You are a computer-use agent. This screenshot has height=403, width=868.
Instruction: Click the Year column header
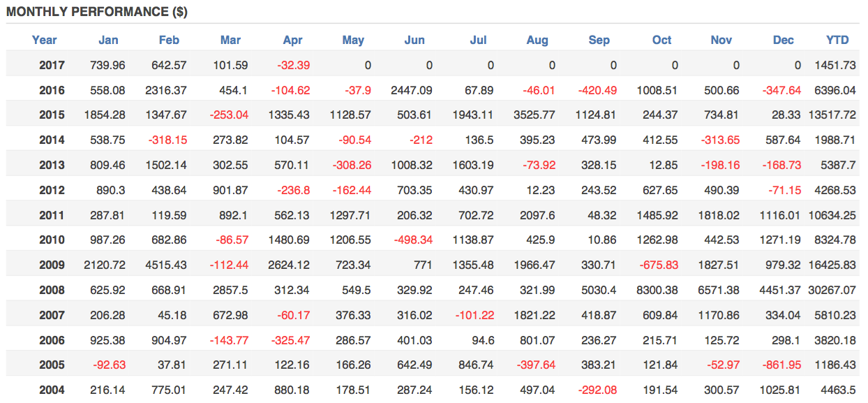pos(45,40)
